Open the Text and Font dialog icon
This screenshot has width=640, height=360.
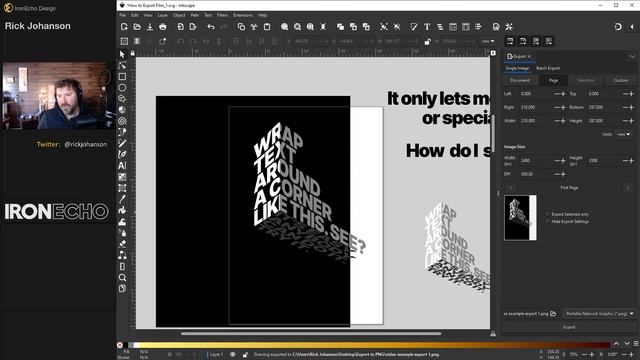pyautogui.click(x=427, y=27)
